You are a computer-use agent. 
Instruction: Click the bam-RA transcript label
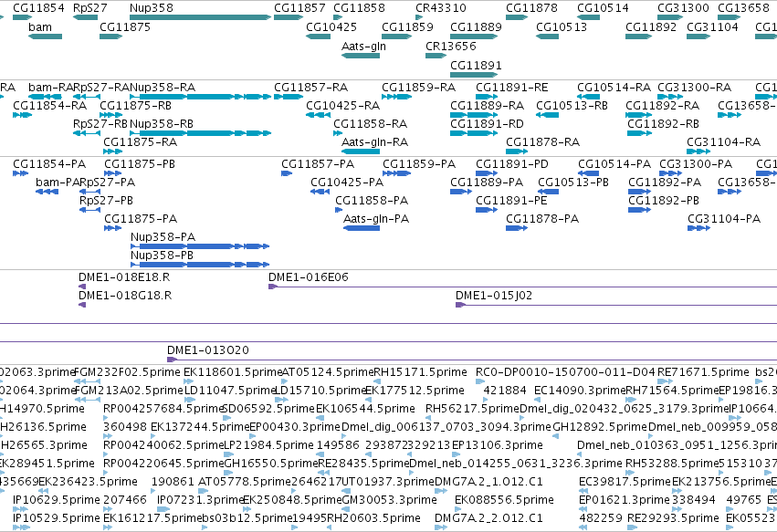(50, 88)
